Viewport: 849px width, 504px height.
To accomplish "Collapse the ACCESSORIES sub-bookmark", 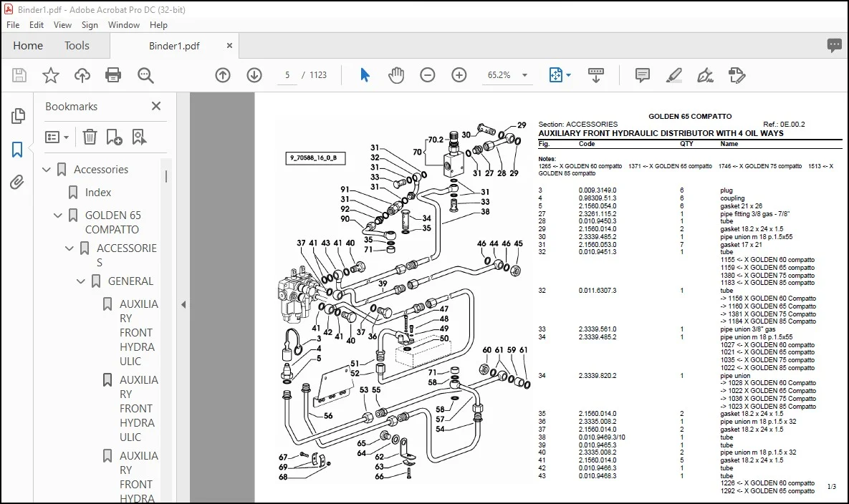I will tap(69, 248).
